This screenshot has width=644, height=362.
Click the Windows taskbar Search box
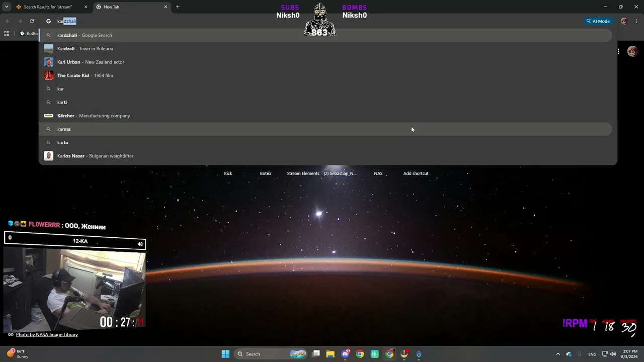pos(272,354)
